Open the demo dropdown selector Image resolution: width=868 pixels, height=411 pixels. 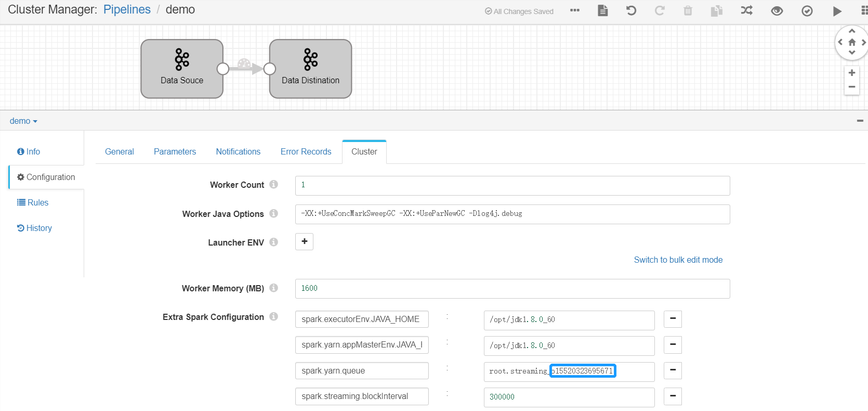23,121
